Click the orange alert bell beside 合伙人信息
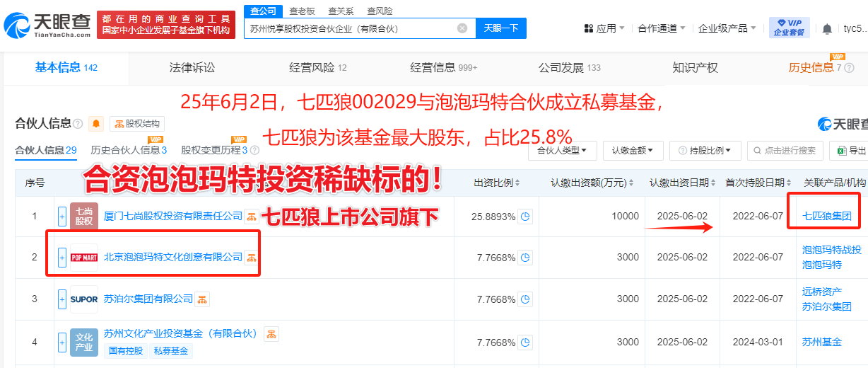The image size is (868, 368). tap(96, 124)
